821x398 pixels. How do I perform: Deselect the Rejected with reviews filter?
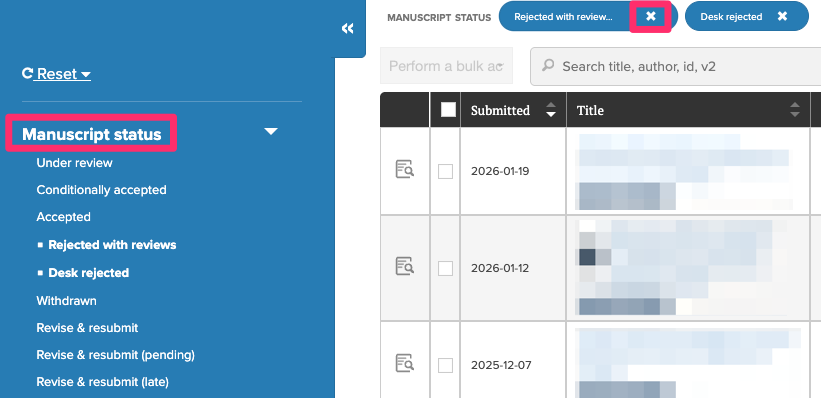[x=112, y=245]
